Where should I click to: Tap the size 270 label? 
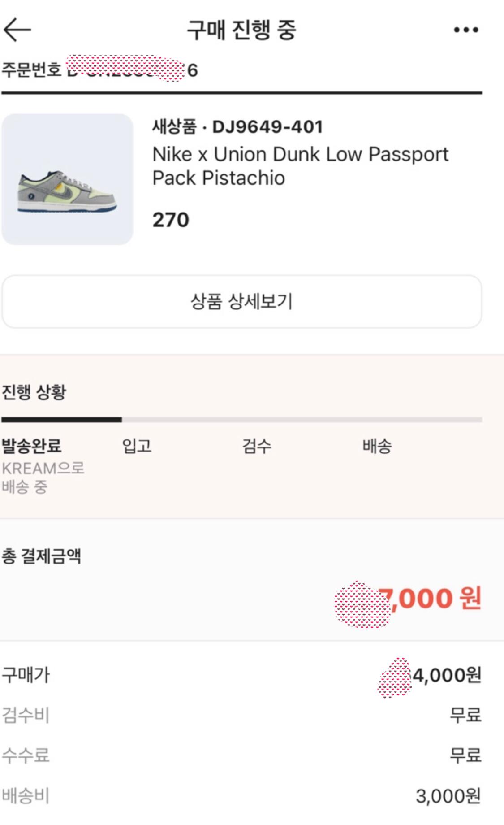coord(171,220)
